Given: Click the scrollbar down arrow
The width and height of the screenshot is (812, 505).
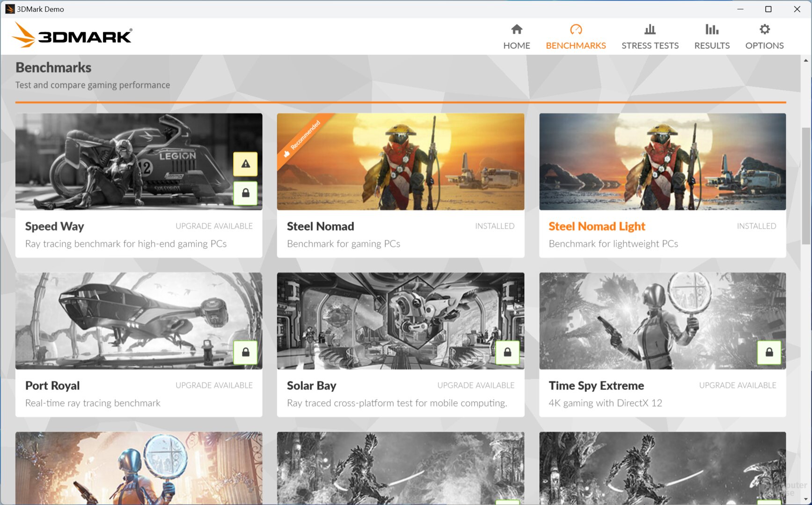Looking at the screenshot, I should tap(806, 500).
